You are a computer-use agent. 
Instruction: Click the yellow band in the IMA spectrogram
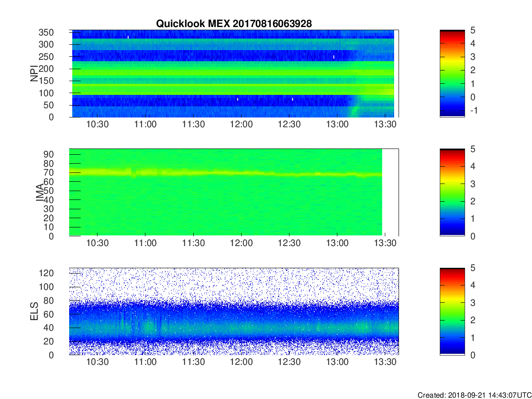pyautogui.click(x=226, y=172)
